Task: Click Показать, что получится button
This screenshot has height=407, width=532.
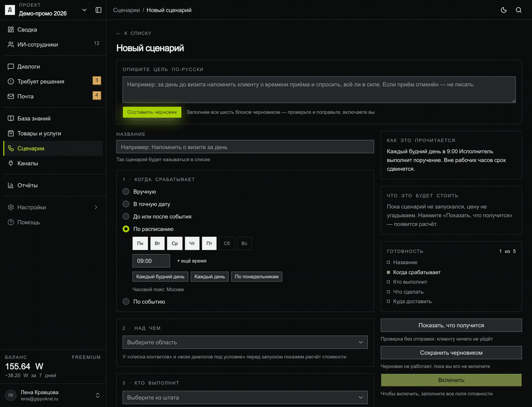Action: [x=451, y=325]
